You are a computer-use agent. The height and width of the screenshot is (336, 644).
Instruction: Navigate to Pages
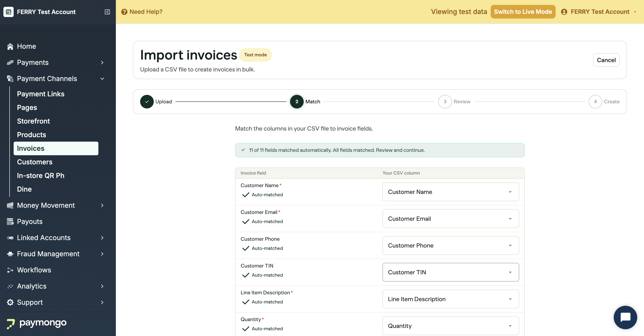[27, 108]
